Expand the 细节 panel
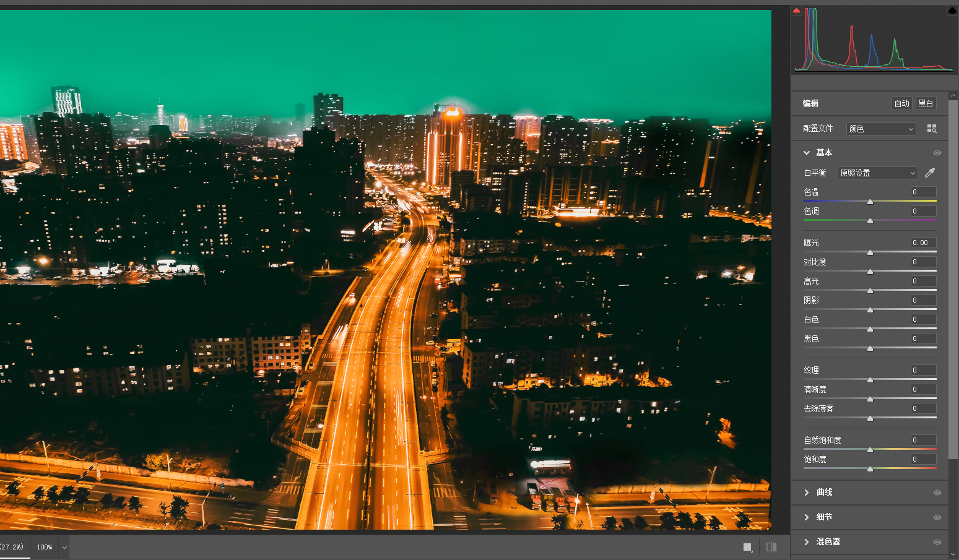The width and height of the screenshot is (959, 560). pos(807,517)
